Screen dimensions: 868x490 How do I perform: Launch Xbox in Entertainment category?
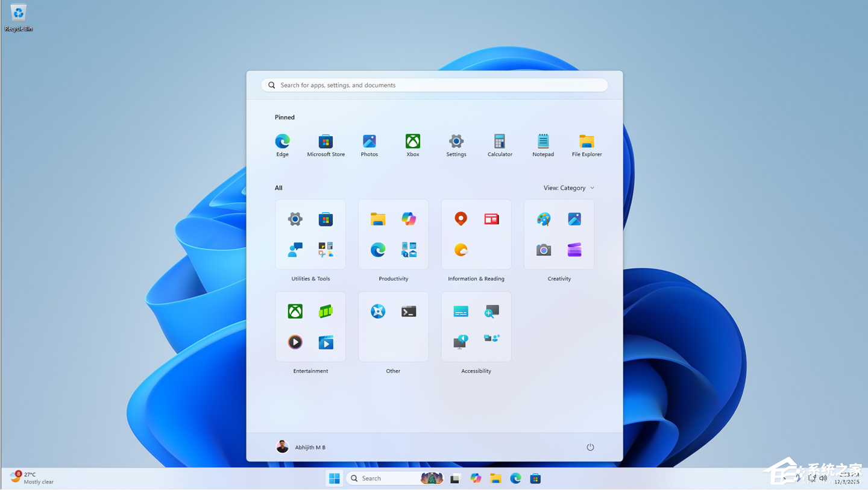(295, 311)
